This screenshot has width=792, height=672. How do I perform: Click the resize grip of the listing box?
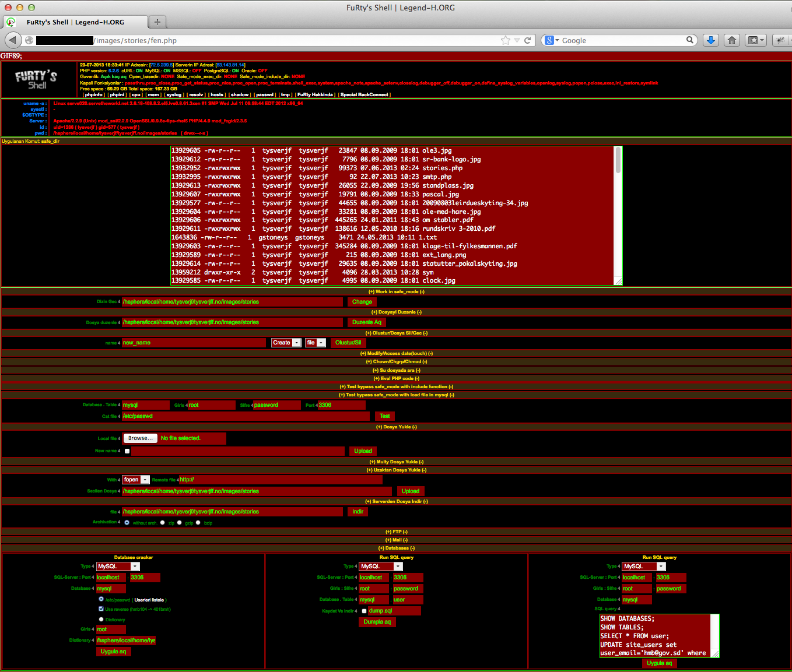click(x=619, y=282)
